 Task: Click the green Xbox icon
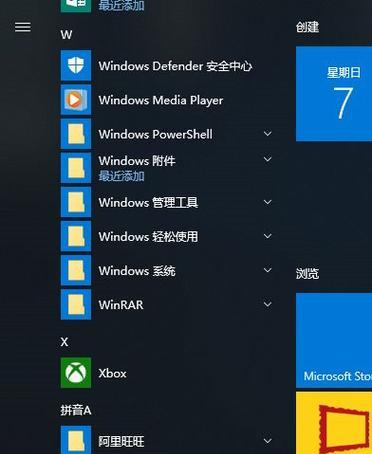tap(76, 373)
